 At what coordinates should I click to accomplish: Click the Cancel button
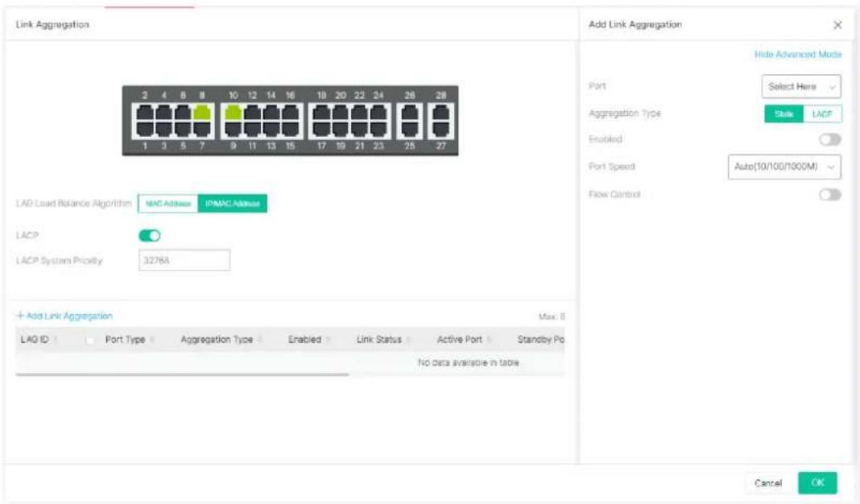pyautogui.click(x=768, y=483)
